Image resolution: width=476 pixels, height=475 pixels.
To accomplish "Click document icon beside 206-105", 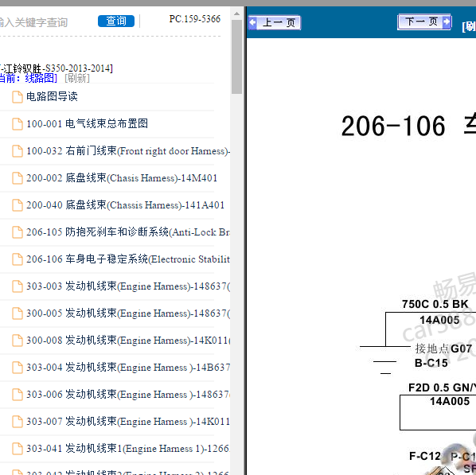I will (x=18, y=232).
